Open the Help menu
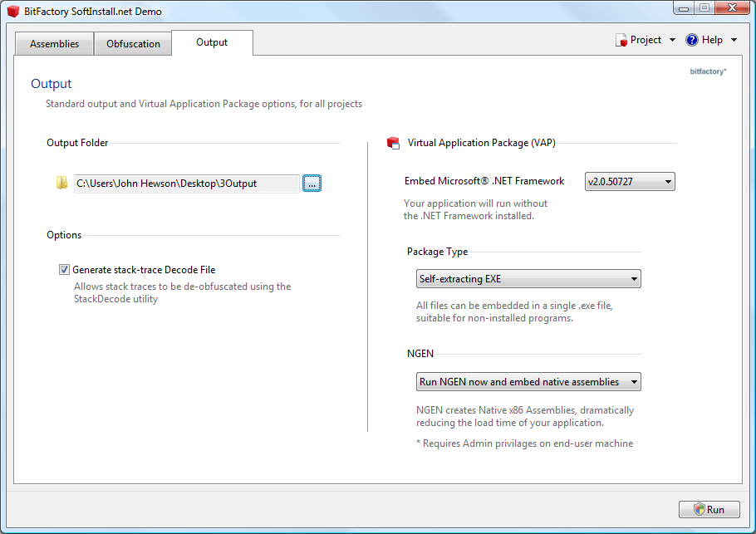The height and width of the screenshot is (534, 756). [712, 40]
